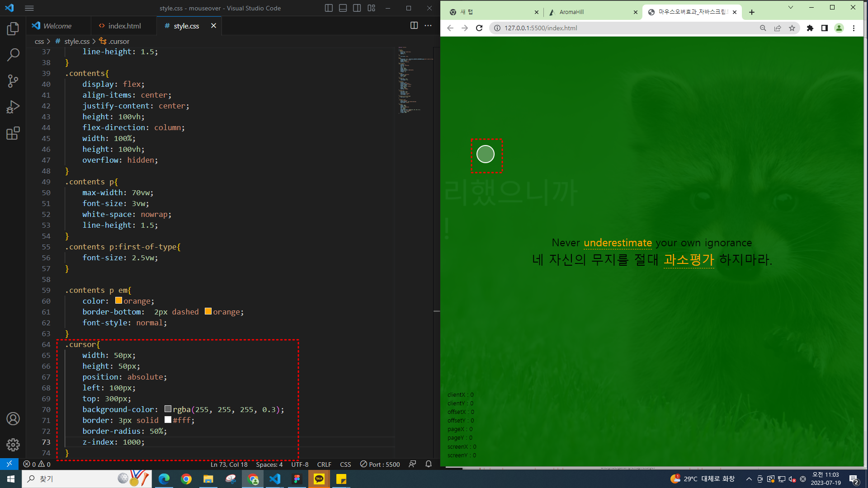Click the split editor right icon
868x488 pixels.
point(414,25)
